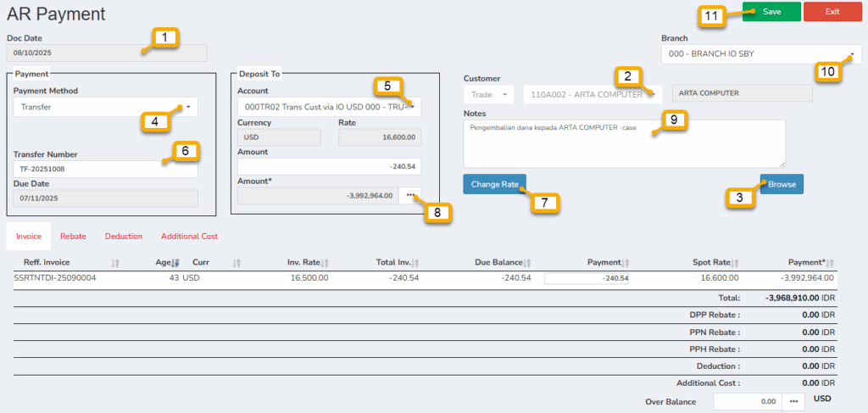Viewport: 868px width, 413px height.
Task: Open the Payment Method dropdown
Action: [x=106, y=108]
